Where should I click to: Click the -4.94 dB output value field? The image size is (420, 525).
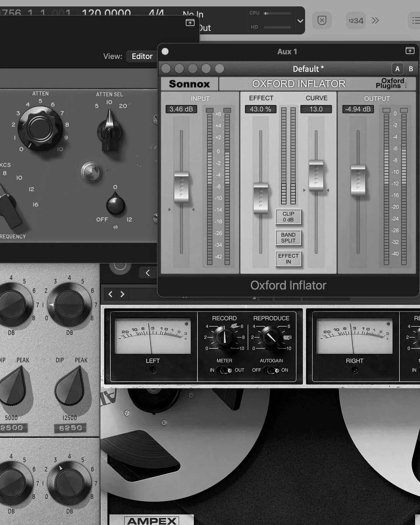click(x=358, y=109)
